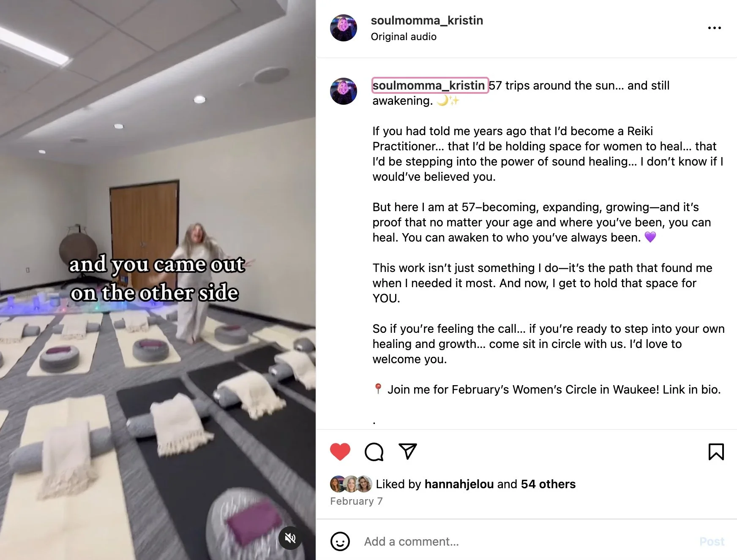This screenshot has width=737, height=560.
Task: Open the three-dot more options menu
Action: pyautogui.click(x=715, y=28)
